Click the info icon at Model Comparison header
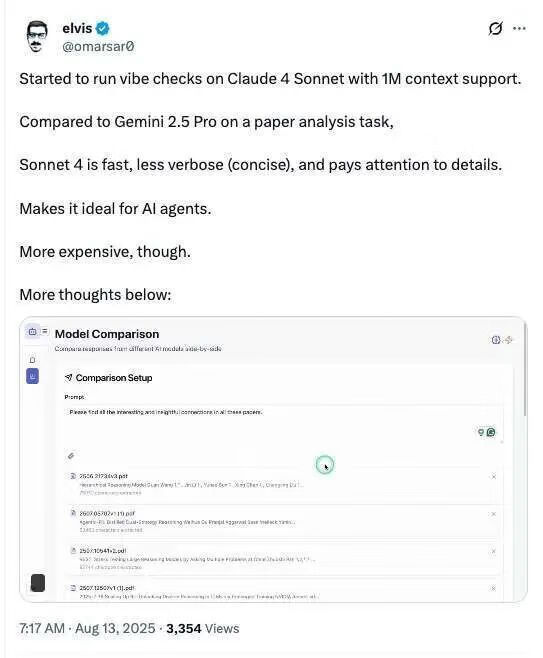 point(496,340)
